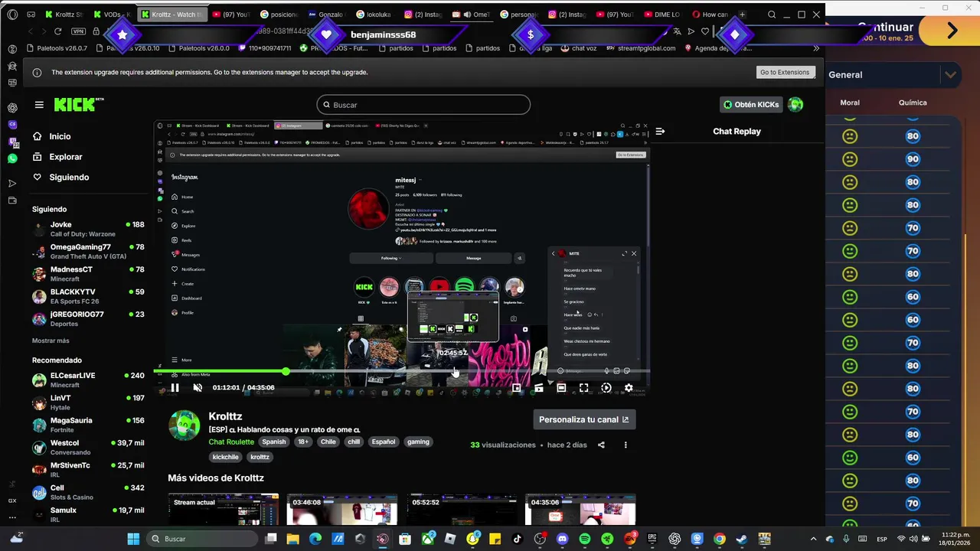Click the orange next arrow in right window

952,31
